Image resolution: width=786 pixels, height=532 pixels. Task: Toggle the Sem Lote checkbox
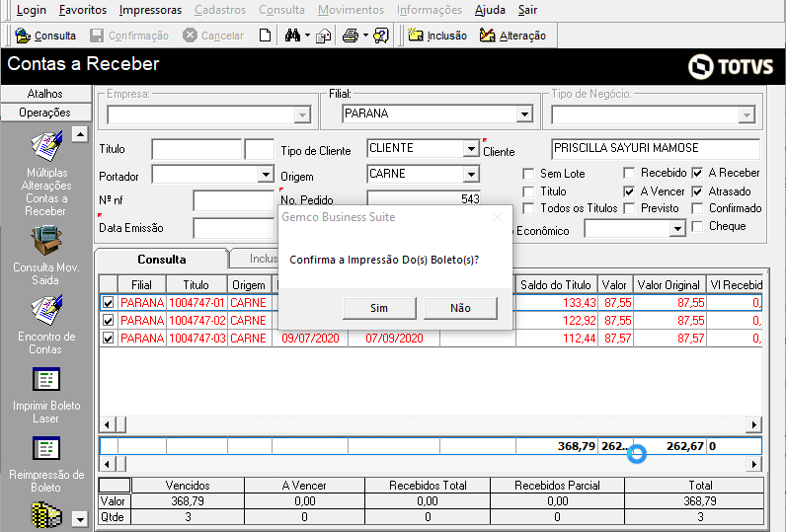click(528, 174)
